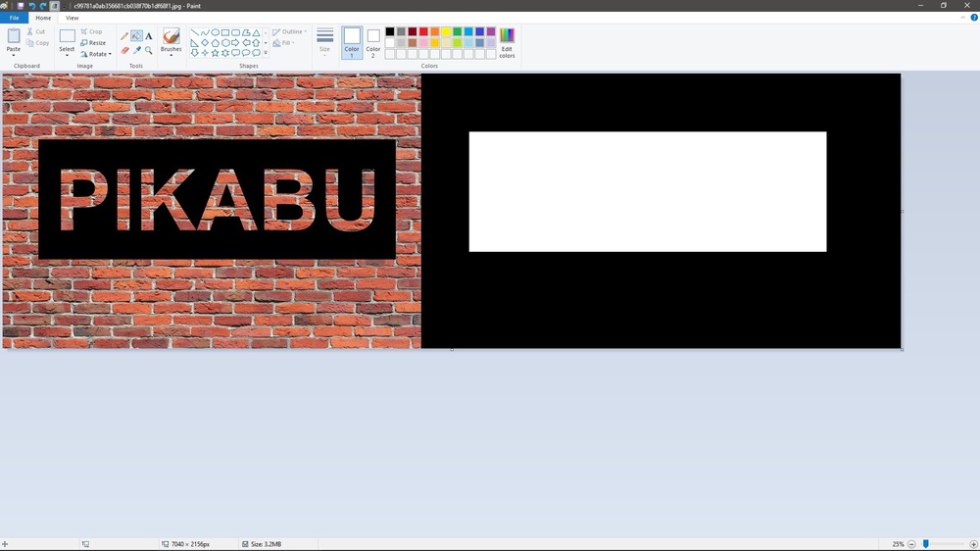Activate the Color 2 selector
Viewport: 980px width, 551px height.
pos(373,43)
